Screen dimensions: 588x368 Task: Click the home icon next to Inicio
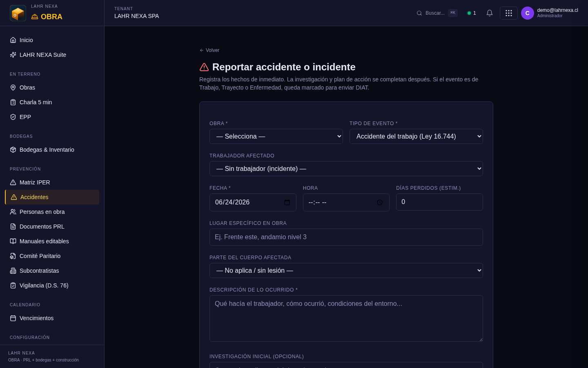pos(13,40)
